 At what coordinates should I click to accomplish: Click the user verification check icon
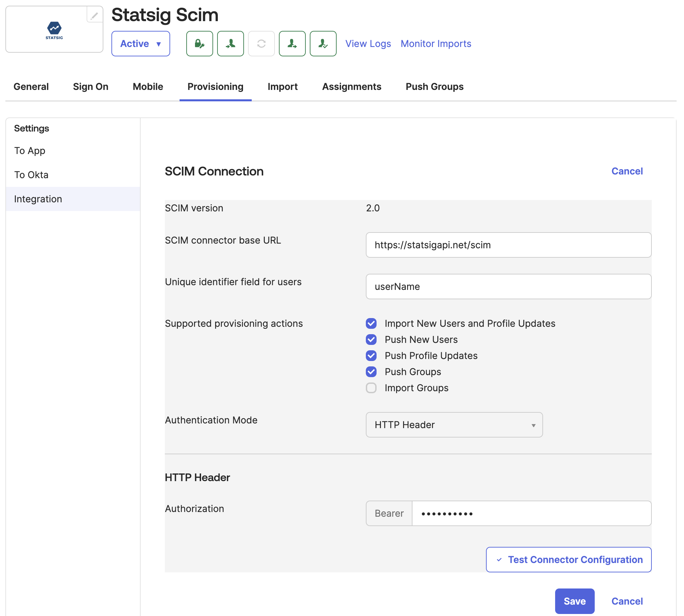click(322, 44)
